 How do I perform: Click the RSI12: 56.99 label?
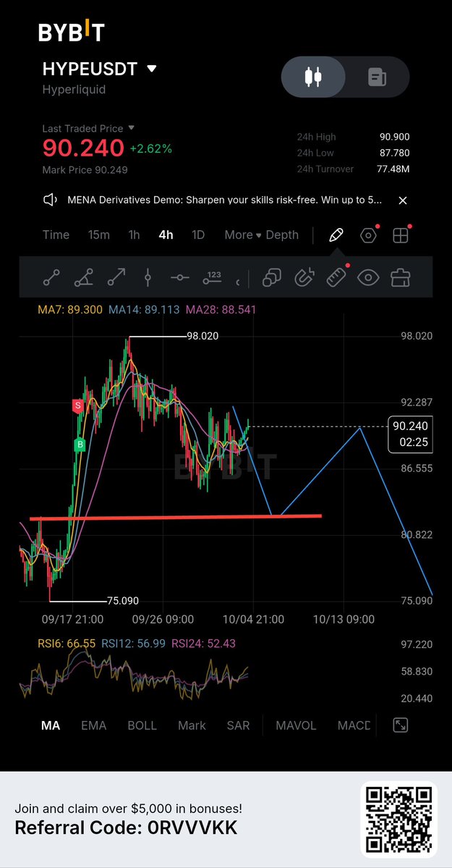[133, 644]
